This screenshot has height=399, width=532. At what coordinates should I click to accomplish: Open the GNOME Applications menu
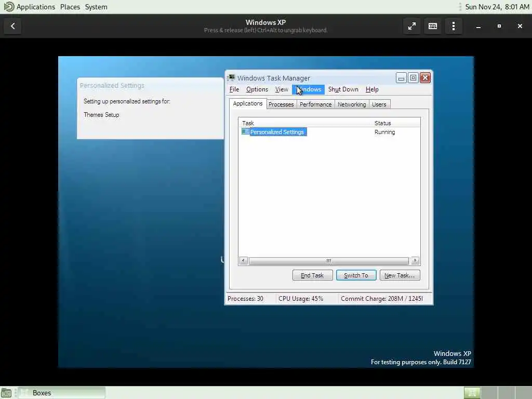(x=36, y=7)
